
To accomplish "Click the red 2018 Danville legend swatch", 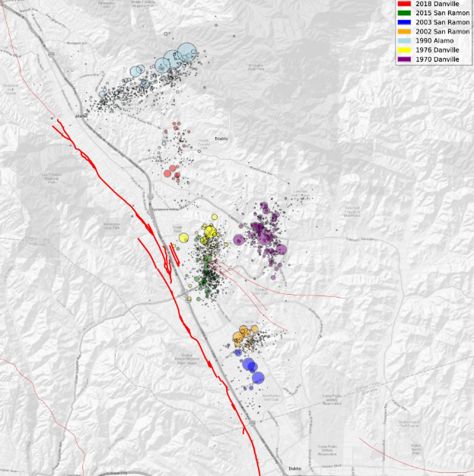I will (402, 5).
